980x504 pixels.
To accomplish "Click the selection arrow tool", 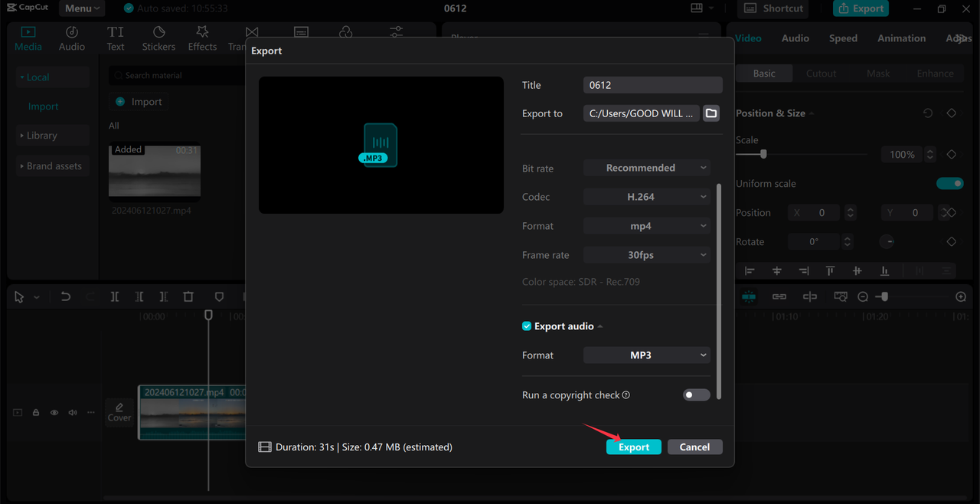I will (20, 296).
